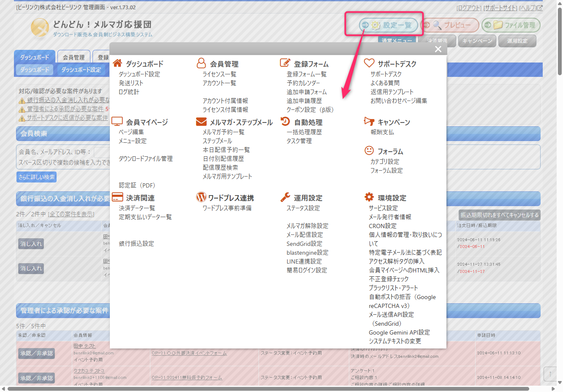The width and height of the screenshot is (563, 392).
Task: Click the house icon beside ダッシュボード heading
Action: pyautogui.click(x=117, y=63)
